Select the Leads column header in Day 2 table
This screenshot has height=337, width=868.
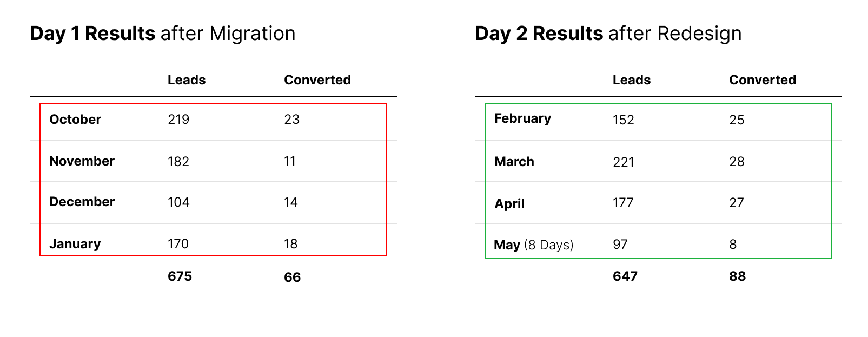tap(632, 80)
